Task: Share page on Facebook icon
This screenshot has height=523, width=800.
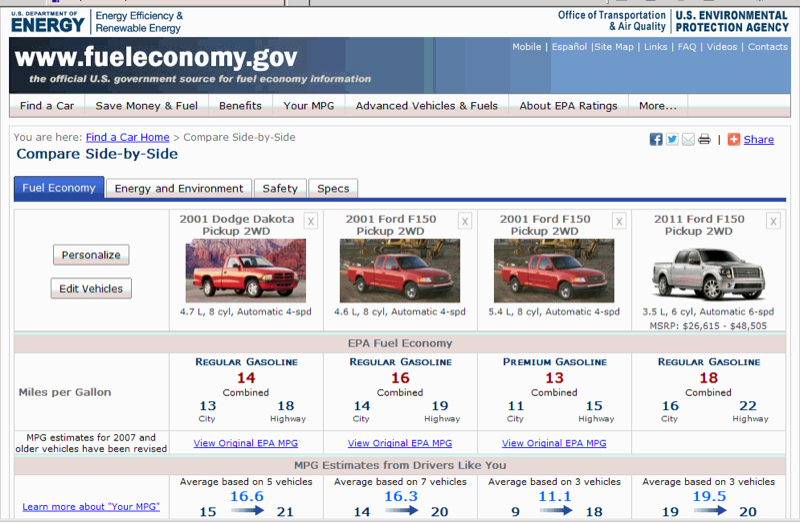Action: click(x=656, y=139)
